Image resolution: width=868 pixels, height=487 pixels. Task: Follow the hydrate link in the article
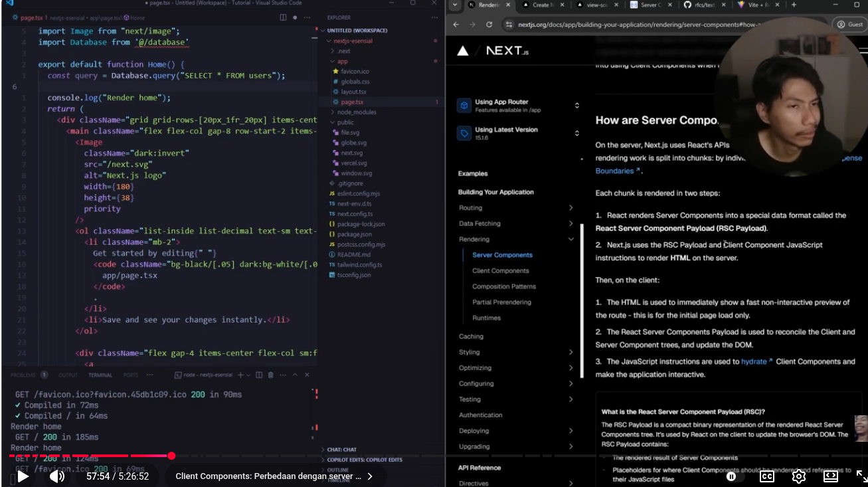pos(757,361)
